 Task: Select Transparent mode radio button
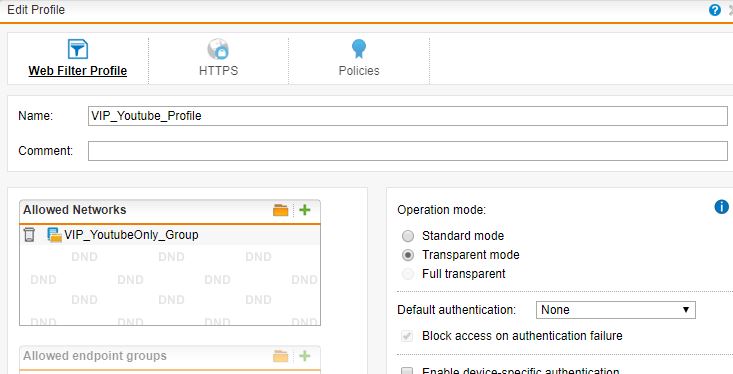408,255
